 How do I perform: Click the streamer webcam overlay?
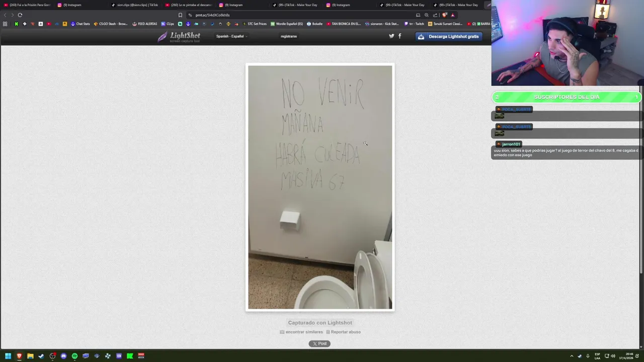(568, 43)
